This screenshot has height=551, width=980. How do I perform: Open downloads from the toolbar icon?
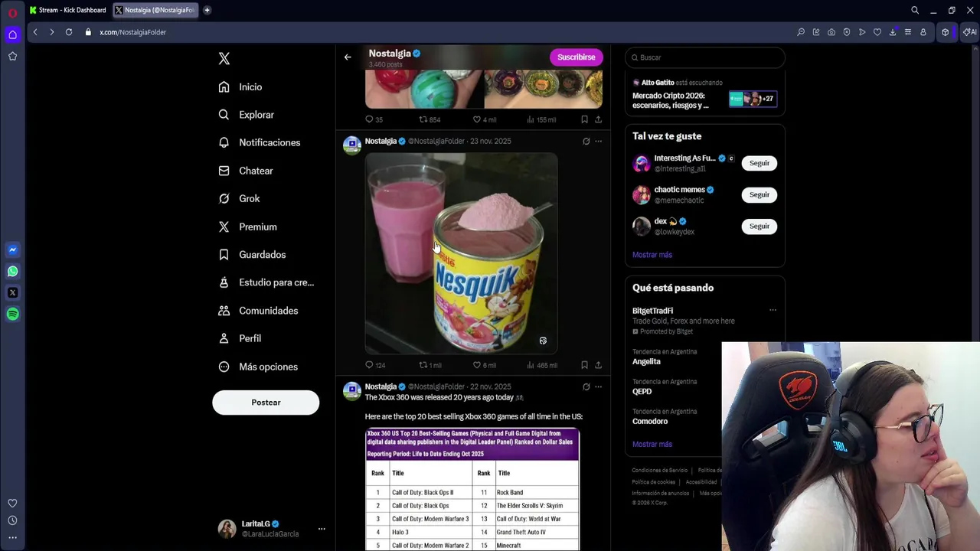893,32
